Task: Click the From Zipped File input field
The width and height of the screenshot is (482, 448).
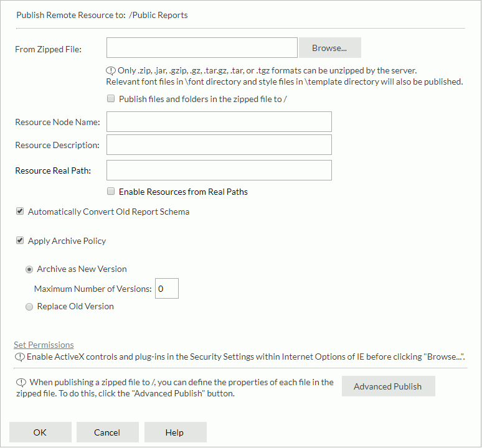Action: pyautogui.click(x=202, y=48)
